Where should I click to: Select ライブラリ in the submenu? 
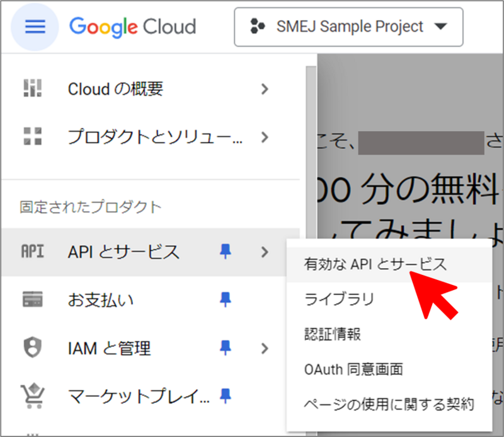click(389, 300)
